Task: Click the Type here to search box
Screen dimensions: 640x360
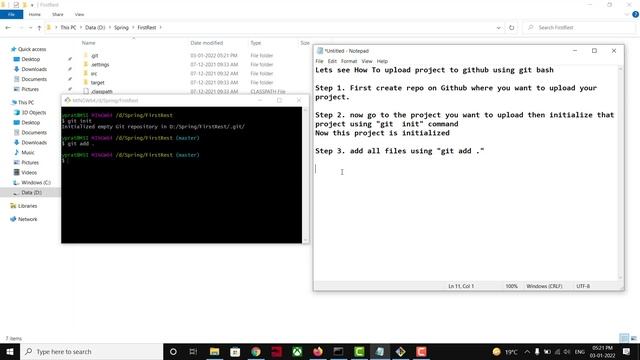Action: click(91, 351)
